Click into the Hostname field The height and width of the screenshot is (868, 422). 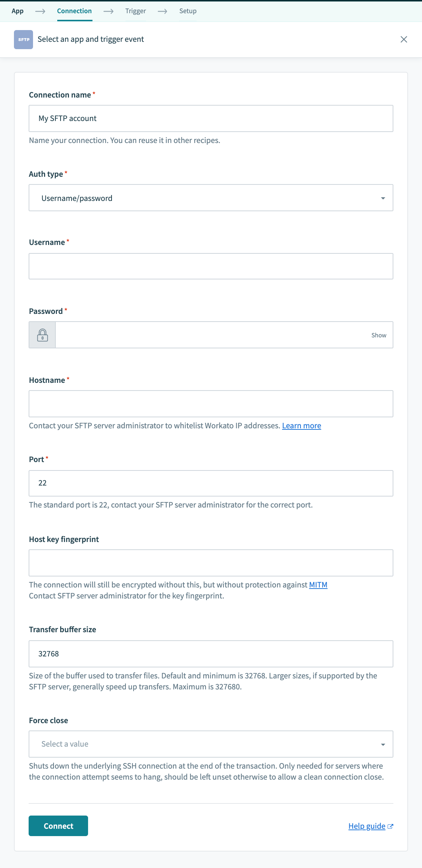(211, 404)
